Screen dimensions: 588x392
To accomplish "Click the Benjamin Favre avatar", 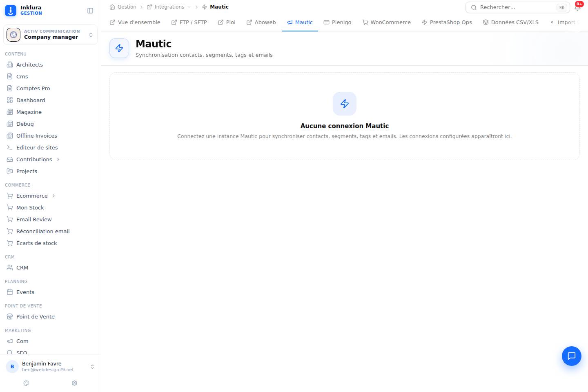I will (x=12, y=367).
